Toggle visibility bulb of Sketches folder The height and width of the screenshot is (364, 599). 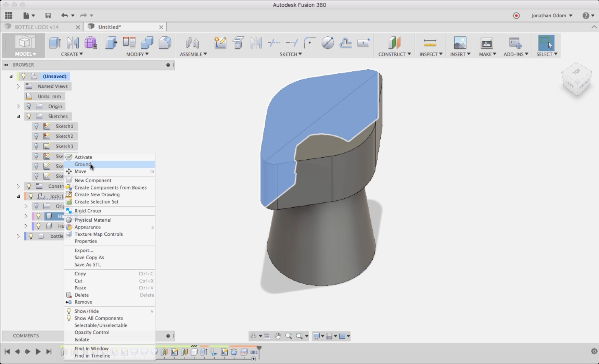click(x=29, y=116)
